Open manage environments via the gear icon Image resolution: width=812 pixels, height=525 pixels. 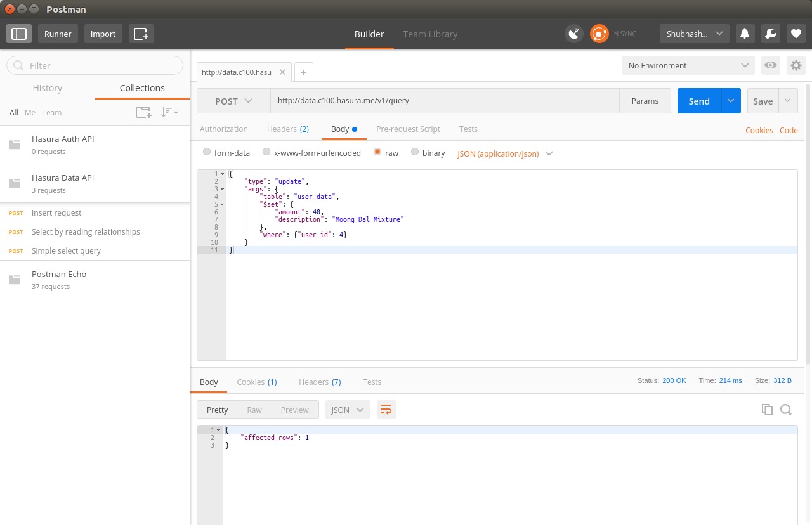(x=796, y=65)
